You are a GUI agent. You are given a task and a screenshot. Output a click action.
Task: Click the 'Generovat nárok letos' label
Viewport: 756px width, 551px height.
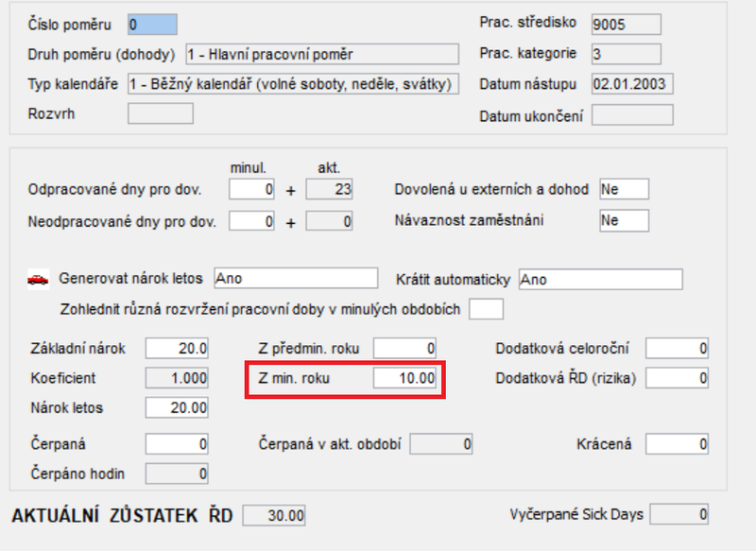pos(130,279)
